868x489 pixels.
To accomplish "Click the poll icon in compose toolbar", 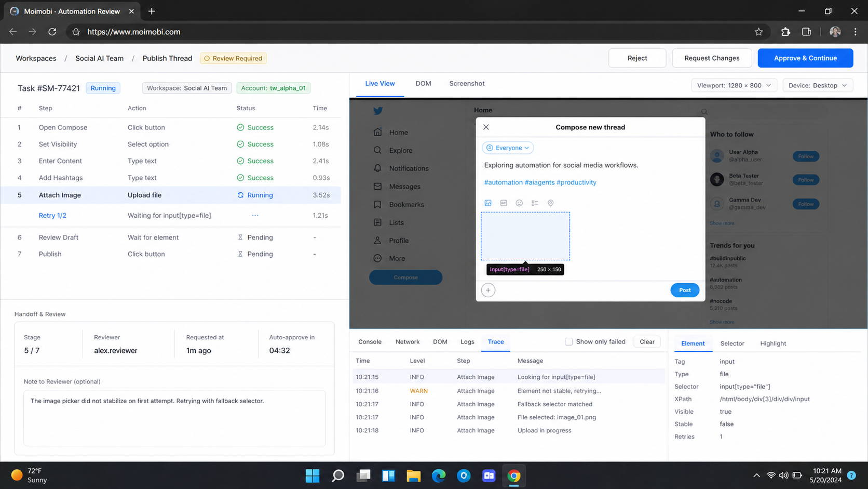I will [x=535, y=203].
